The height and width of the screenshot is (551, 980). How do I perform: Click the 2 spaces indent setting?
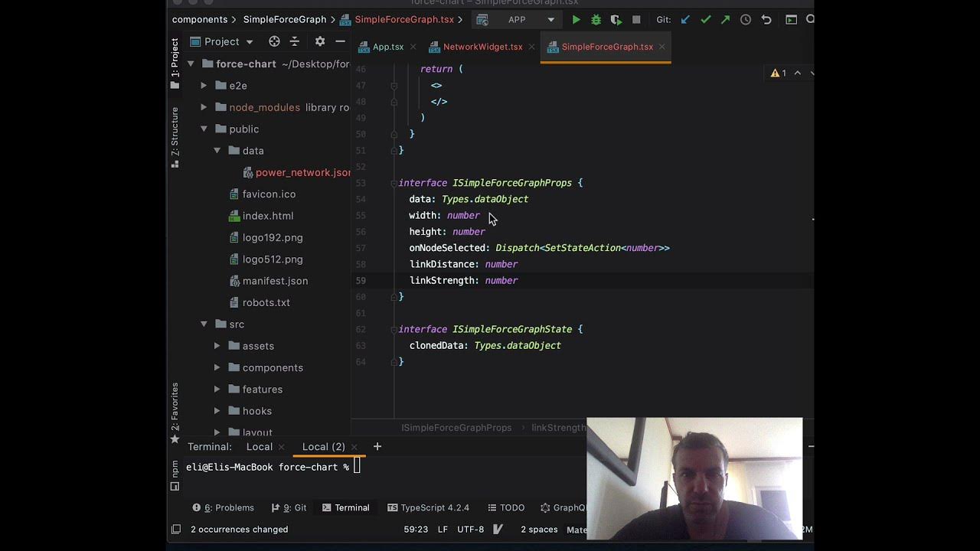click(539, 530)
